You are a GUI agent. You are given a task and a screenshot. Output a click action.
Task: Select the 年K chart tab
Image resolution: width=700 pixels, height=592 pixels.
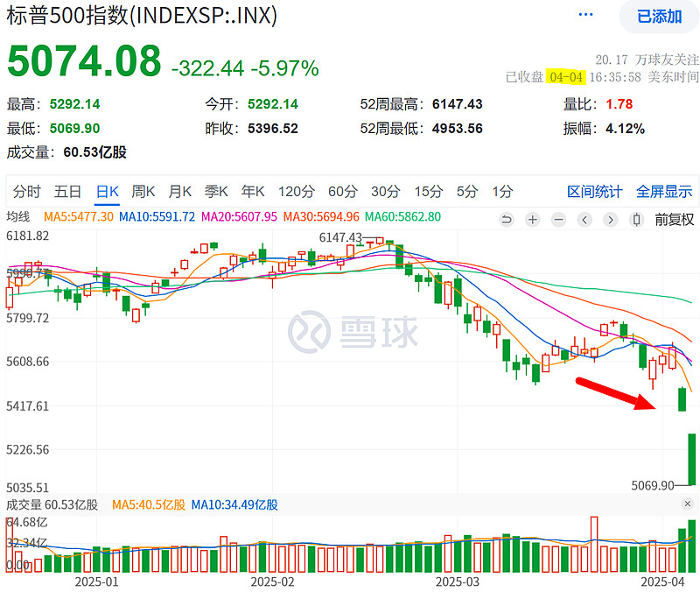click(x=253, y=192)
